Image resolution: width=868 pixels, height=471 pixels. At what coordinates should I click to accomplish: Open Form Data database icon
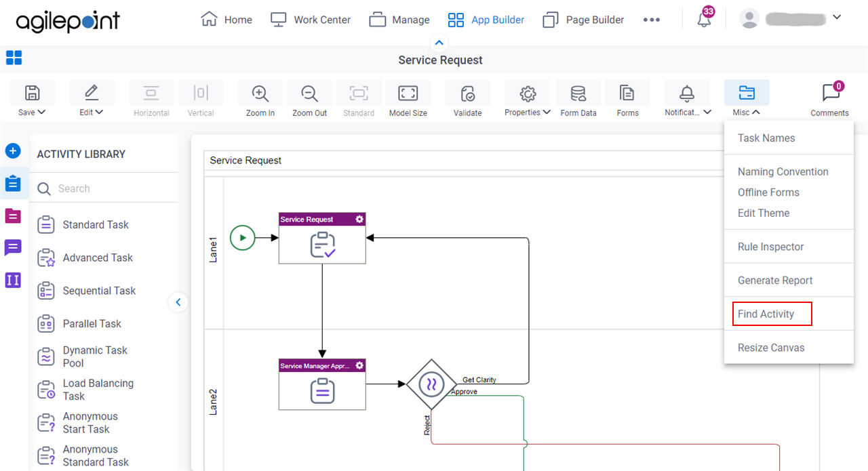578,93
